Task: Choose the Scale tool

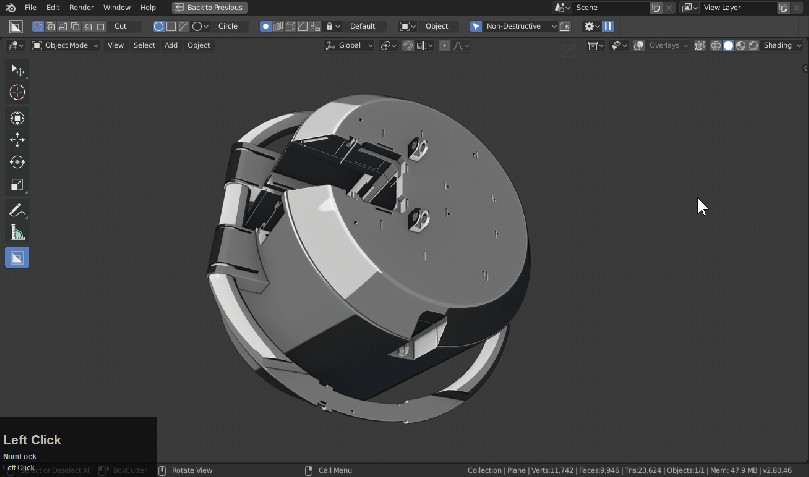Action: pos(17,185)
